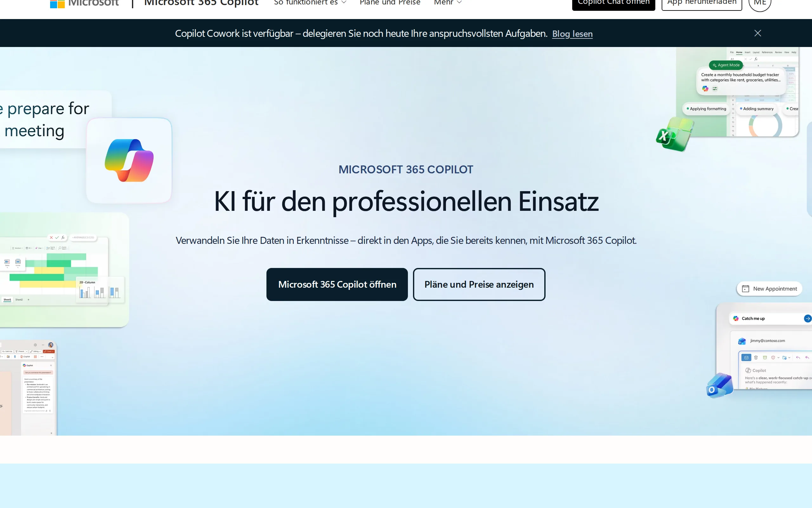Click the Copilot icon left of "Catch me up"
812x508 pixels.
tap(736, 318)
